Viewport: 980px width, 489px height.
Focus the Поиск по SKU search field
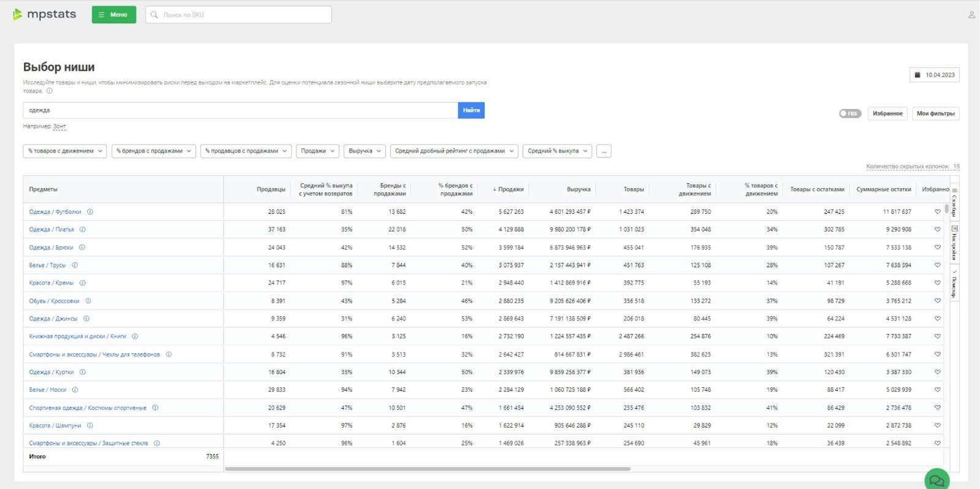pos(238,15)
